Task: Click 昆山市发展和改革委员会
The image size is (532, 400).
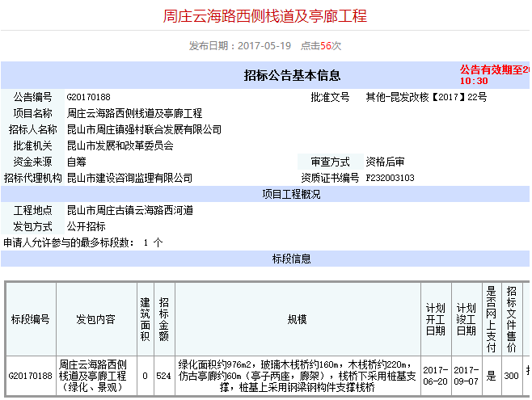Action: click(120, 145)
